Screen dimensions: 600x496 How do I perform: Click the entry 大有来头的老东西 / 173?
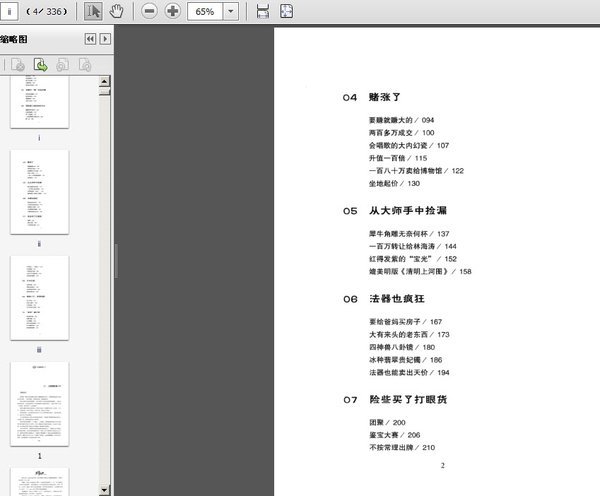pyautogui.click(x=409, y=334)
